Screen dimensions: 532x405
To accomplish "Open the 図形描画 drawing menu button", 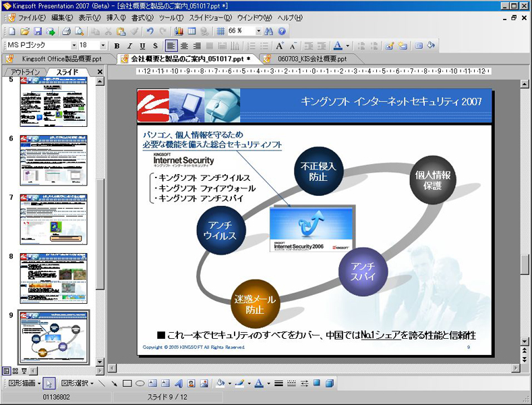I will (22, 383).
